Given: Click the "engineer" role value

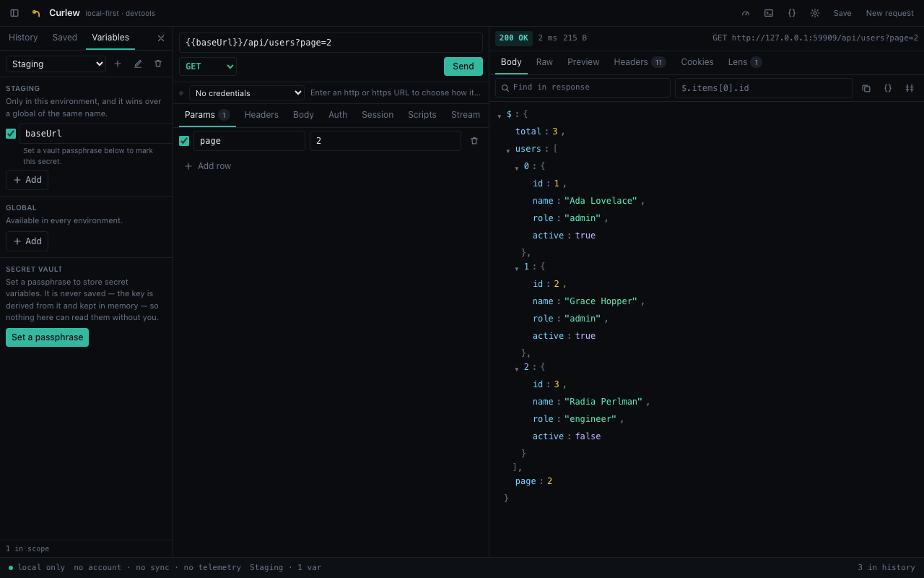Looking at the screenshot, I should (x=590, y=419).
